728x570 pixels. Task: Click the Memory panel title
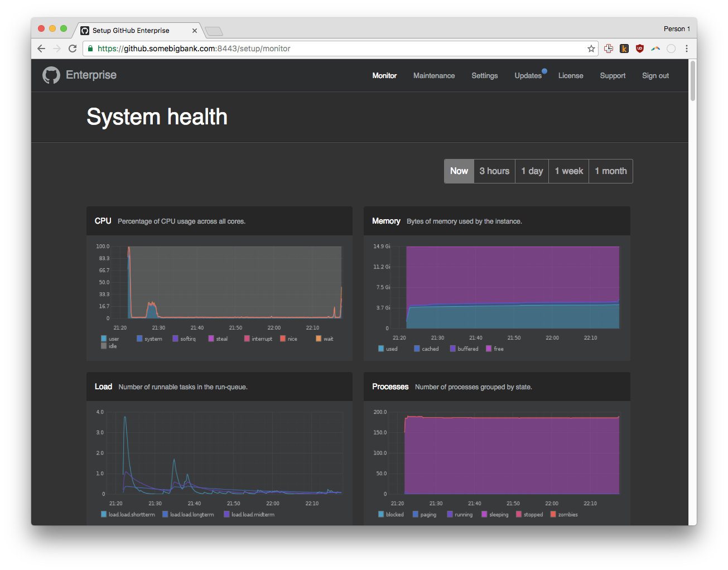click(x=386, y=221)
